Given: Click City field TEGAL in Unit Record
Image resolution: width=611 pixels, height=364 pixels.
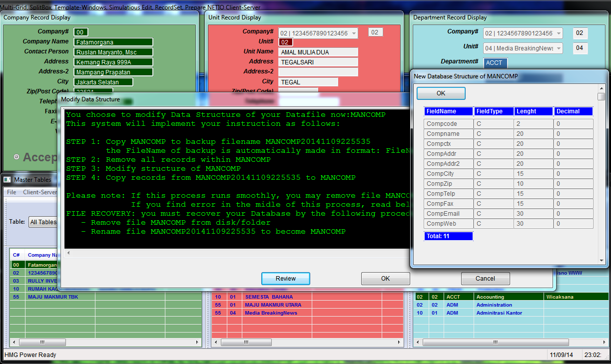Looking at the screenshot, I should pyautogui.click(x=308, y=82).
